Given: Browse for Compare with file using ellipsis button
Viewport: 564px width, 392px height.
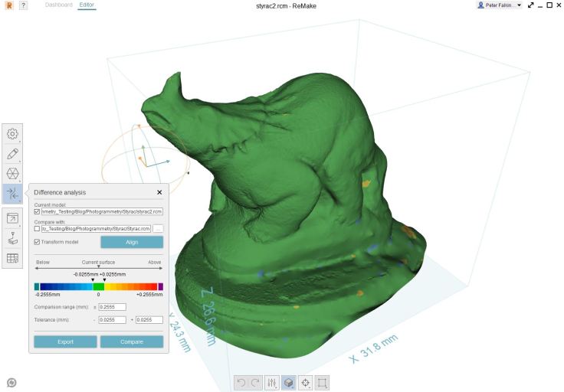Looking at the screenshot, I should tap(158, 228).
